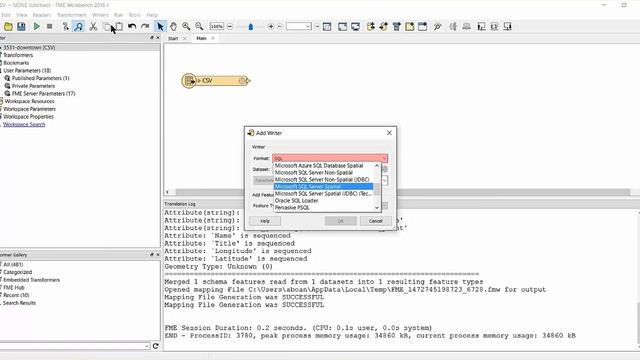
Task: Open the Writers menu
Action: point(100,15)
